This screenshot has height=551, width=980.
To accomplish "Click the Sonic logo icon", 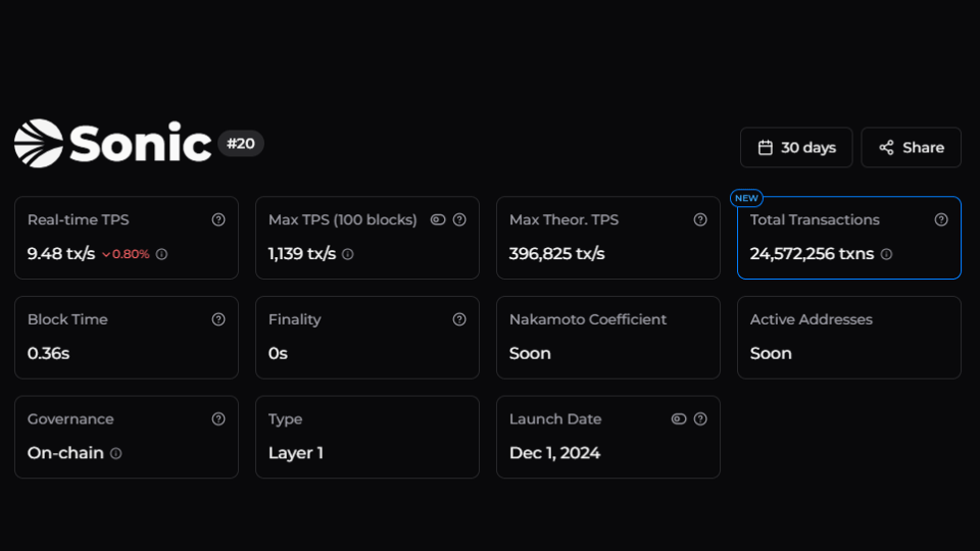I will coord(39,143).
